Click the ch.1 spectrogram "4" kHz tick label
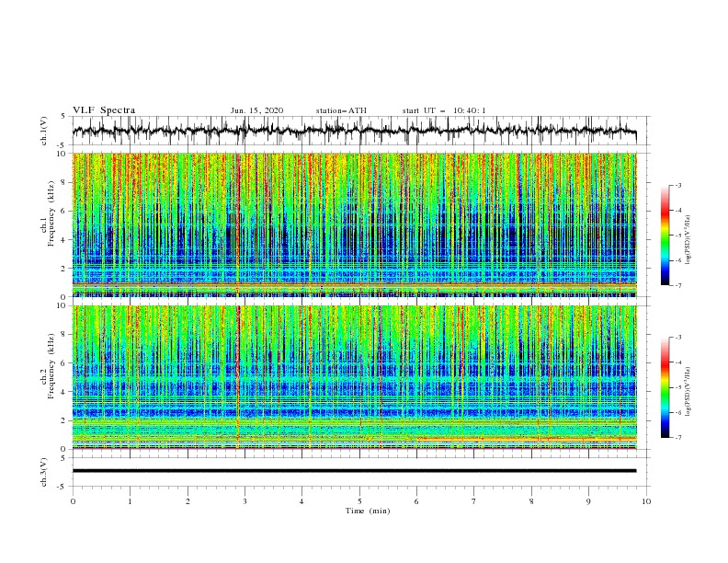728x563 pixels. (x=64, y=240)
